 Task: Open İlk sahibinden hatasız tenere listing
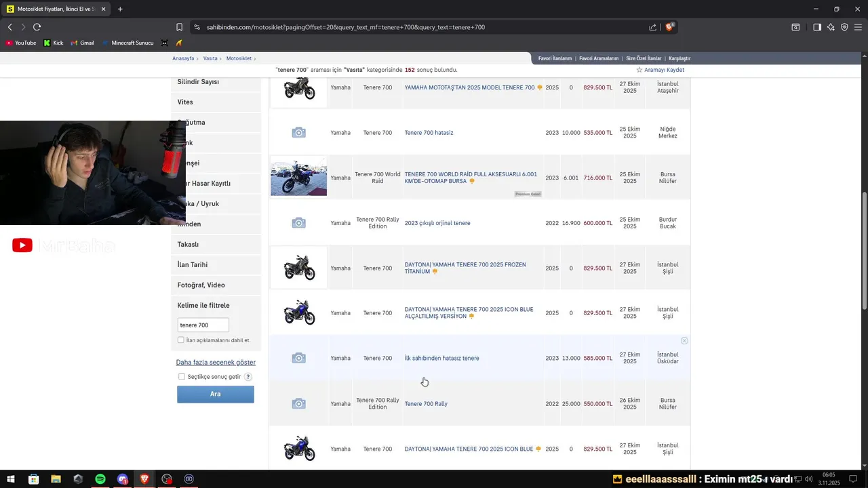[x=441, y=358]
